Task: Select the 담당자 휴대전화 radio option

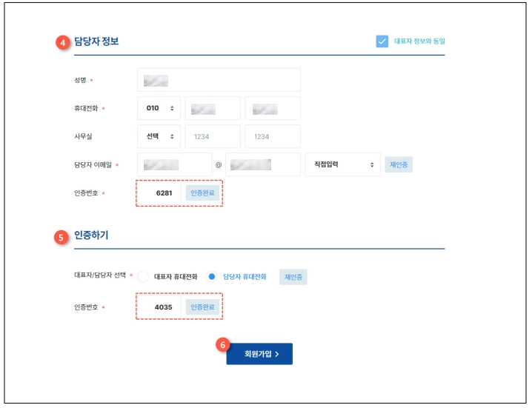Action: point(212,277)
